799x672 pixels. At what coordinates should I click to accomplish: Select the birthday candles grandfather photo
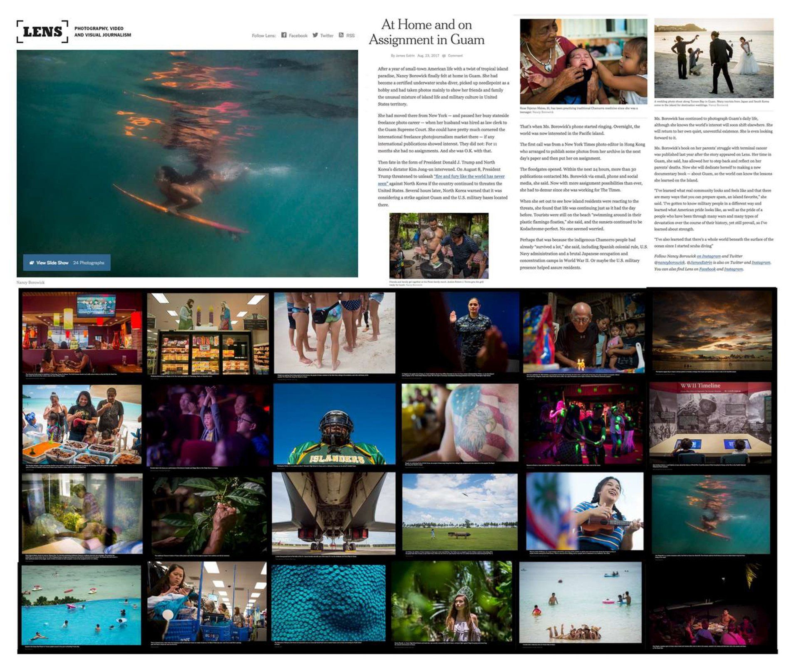(x=584, y=332)
